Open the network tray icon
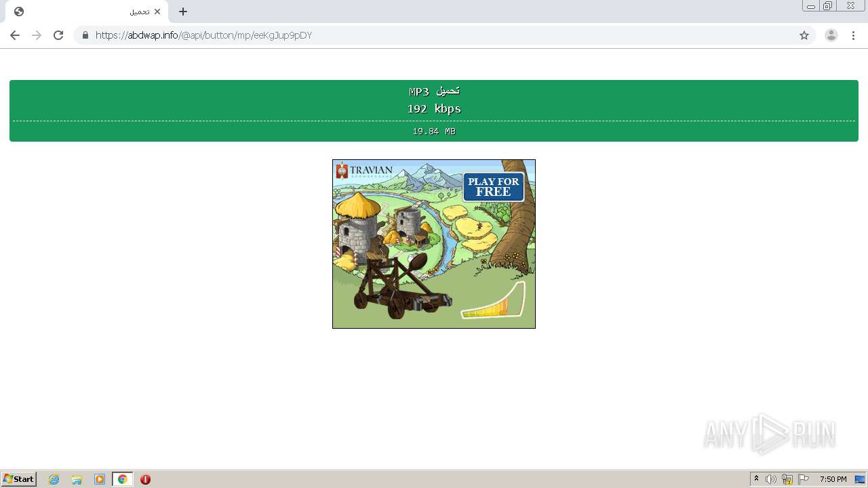This screenshot has height=488, width=868. tap(787, 479)
